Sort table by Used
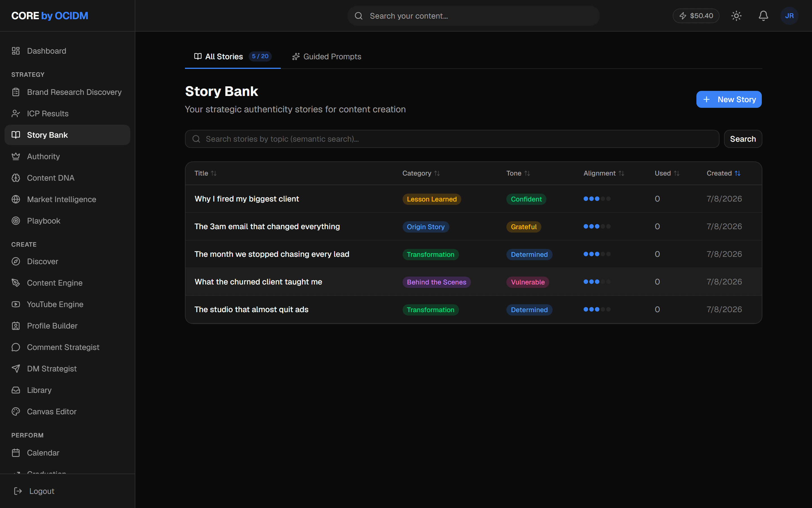 click(x=667, y=173)
